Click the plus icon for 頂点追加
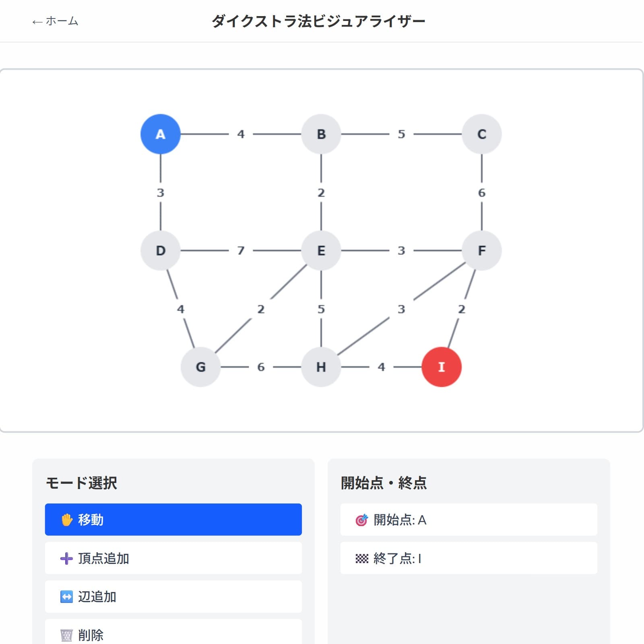Viewport: 644px width, 644px height. (x=66, y=558)
